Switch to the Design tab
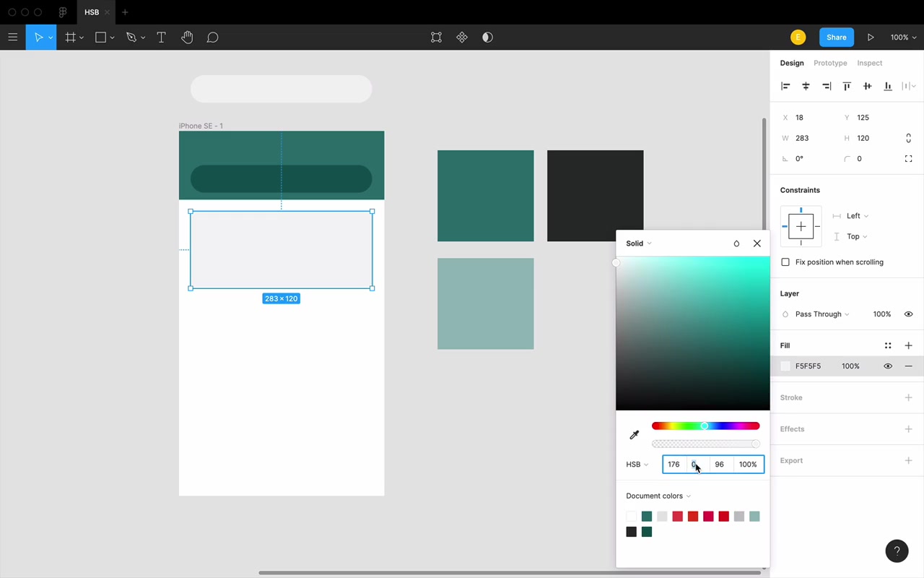 (x=792, y=63)
